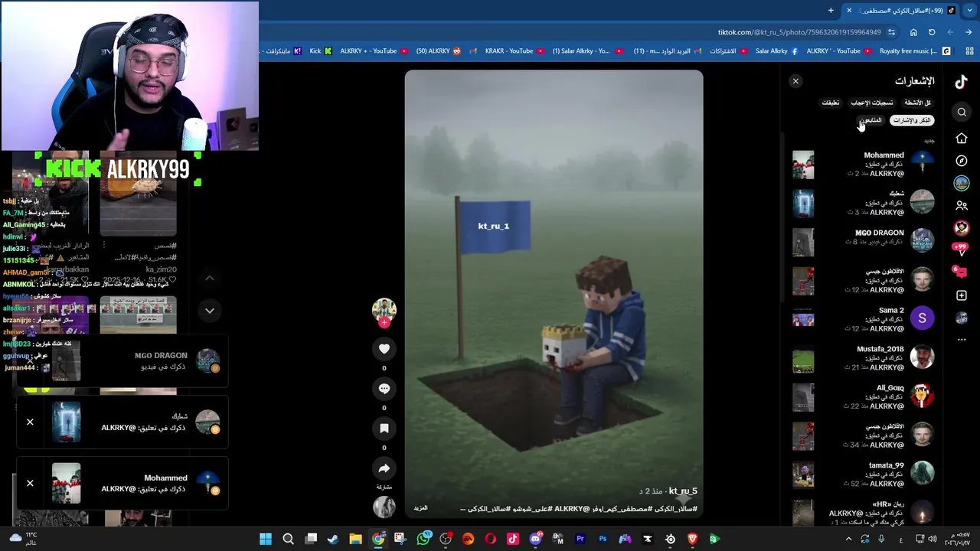Save the photo with the bookmark icon
This screenshot has height=551, width=980.
[384, 429]
